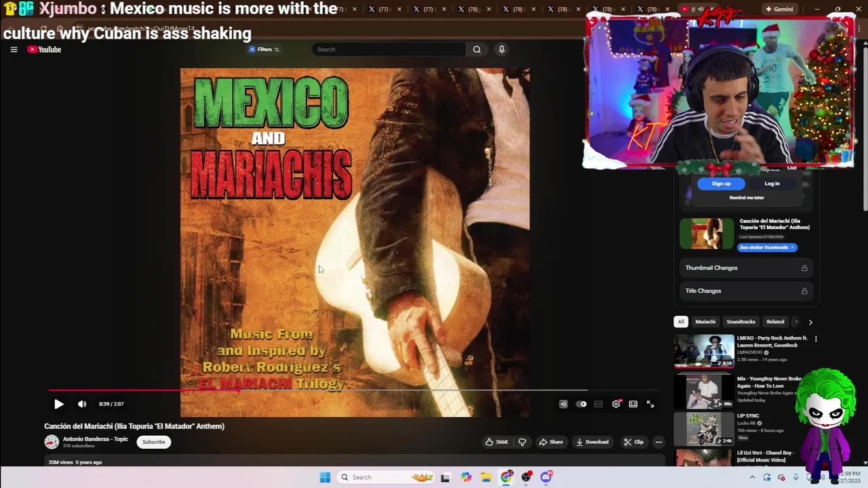Play the video
The width and height of the screenshot is (868, 488).
59,404
